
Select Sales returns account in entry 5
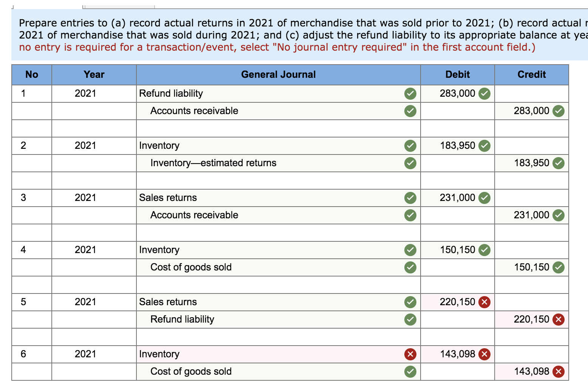coord(278,302)
